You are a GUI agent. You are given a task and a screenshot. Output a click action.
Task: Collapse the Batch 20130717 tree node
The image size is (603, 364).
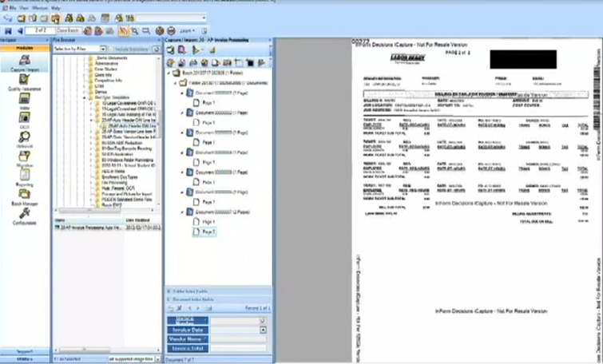coord(169,73)
